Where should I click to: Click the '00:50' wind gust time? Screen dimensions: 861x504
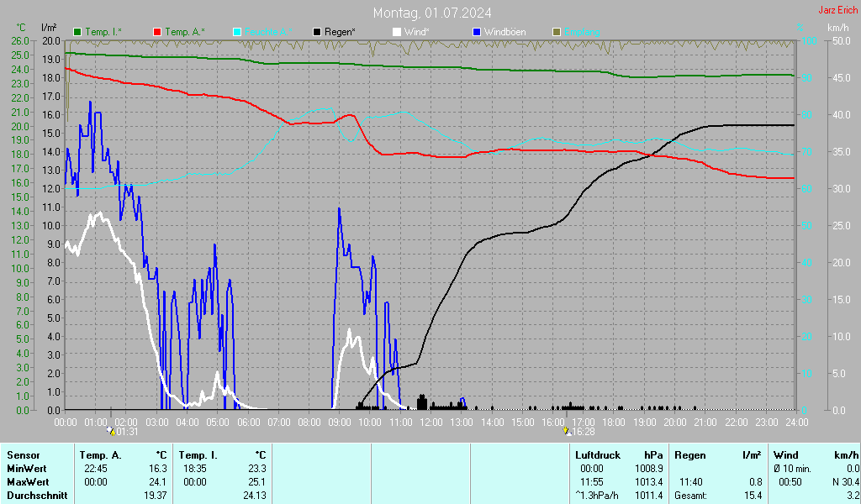tap(790, 482)
